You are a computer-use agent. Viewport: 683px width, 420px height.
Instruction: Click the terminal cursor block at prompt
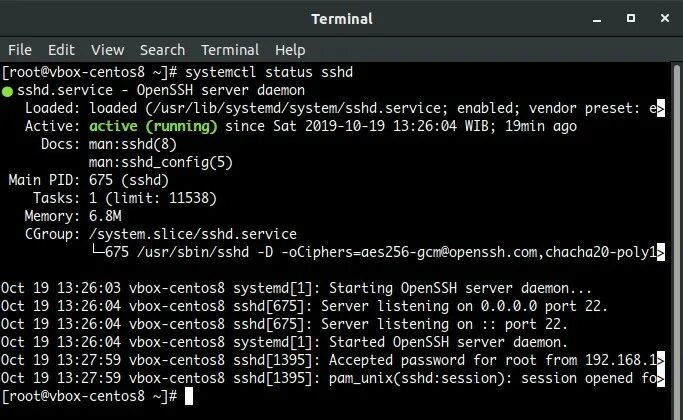(189, 396)
